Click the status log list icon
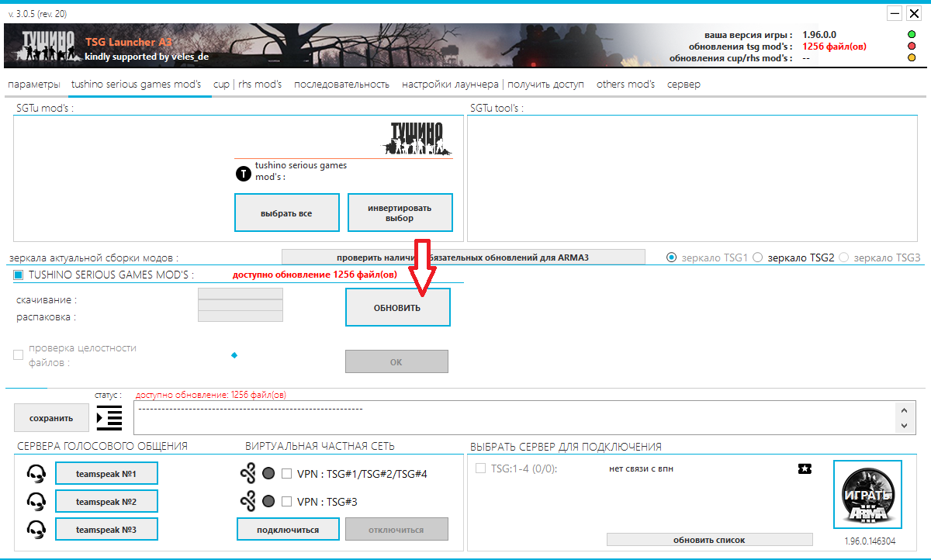This screenshot has width=931, height=560. 109,417
